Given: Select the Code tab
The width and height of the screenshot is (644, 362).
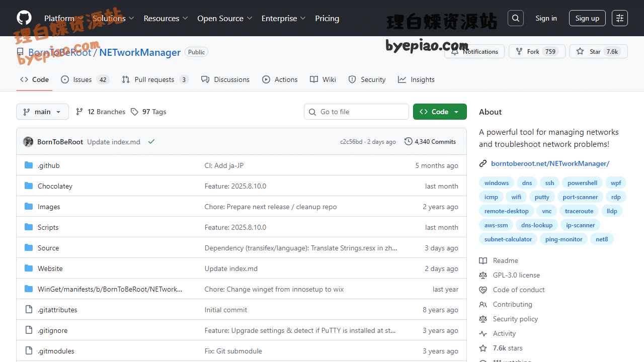Looking at the screenshot, I should tap(34, 79).
